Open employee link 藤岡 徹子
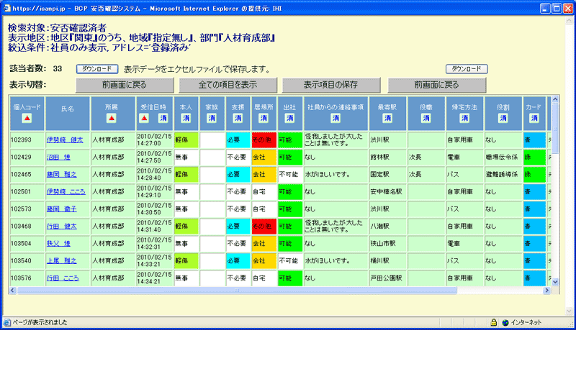This screenshot has height=392, width=576. tap(62, 209)
